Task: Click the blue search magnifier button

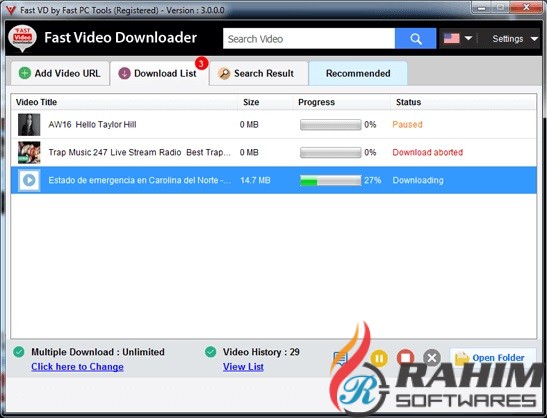Action: point(415,38)
